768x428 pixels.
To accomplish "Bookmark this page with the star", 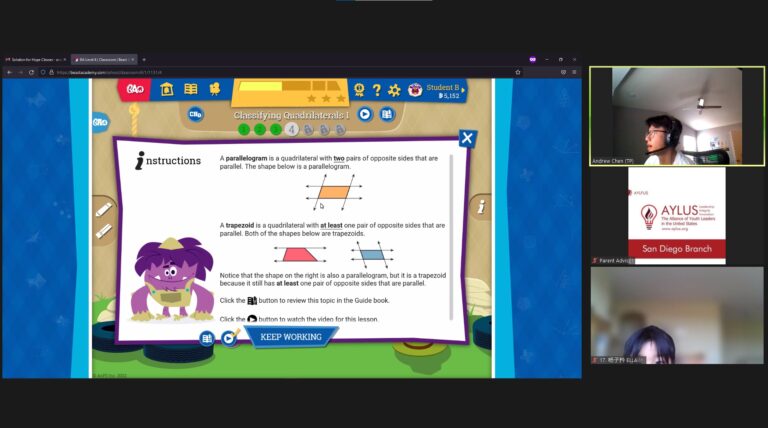I will coord(518,72).
